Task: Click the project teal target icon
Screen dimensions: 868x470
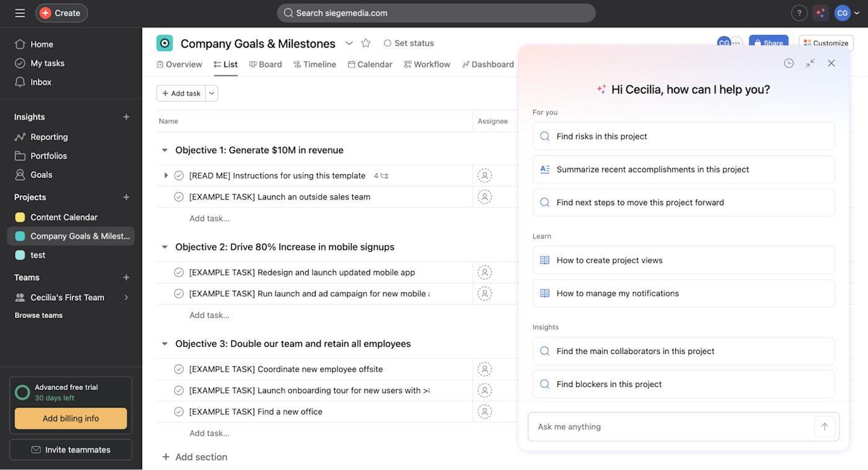Action: point(164,43)
